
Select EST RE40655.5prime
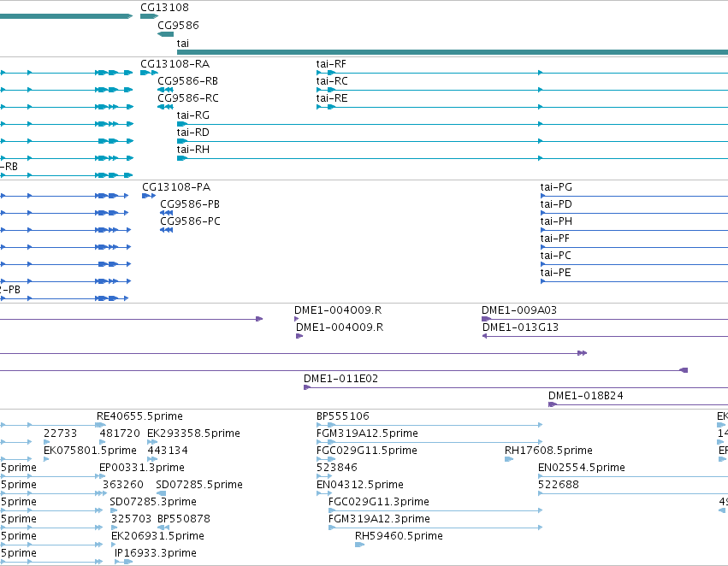139,416
